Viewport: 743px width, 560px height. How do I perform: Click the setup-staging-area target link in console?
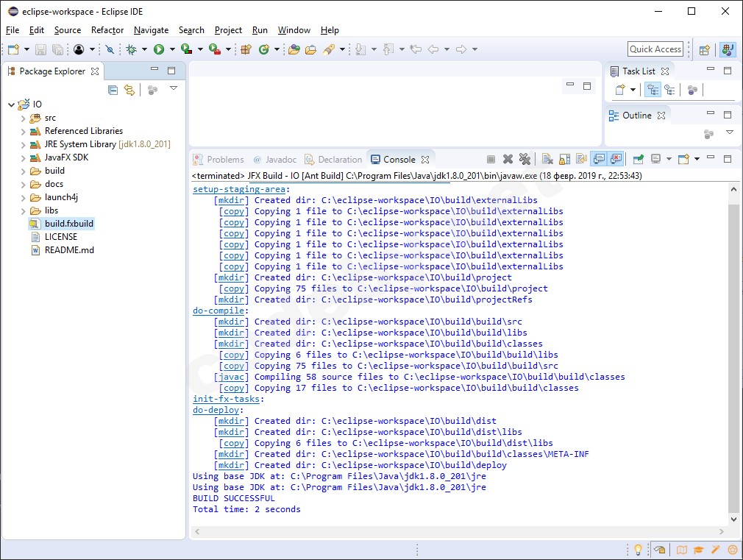click(238, 189)
